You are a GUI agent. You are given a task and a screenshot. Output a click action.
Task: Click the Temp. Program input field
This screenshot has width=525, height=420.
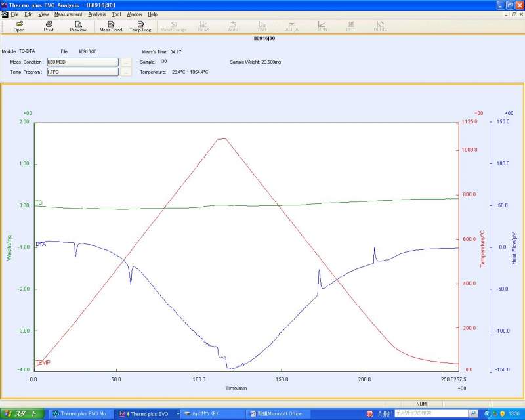82,72
